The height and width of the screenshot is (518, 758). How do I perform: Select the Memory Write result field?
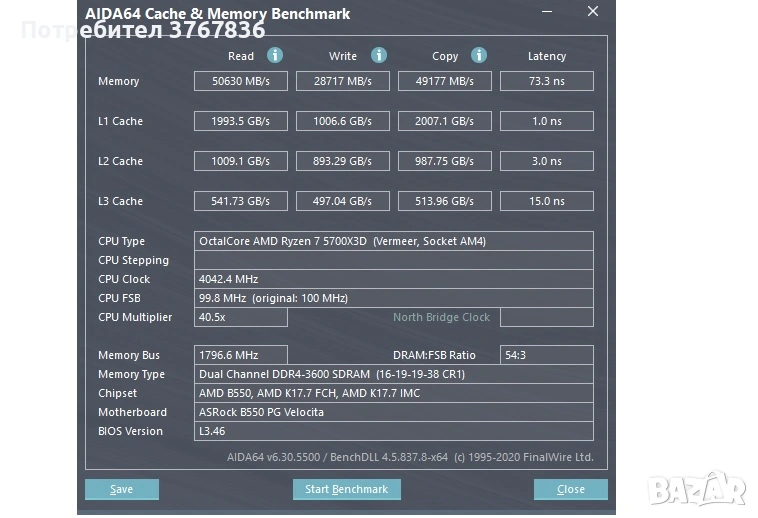(x=343, y=81)
